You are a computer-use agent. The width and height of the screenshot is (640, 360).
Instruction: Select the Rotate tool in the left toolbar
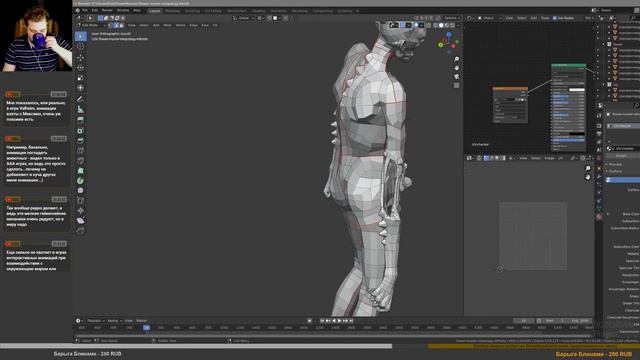coord(81,68)
